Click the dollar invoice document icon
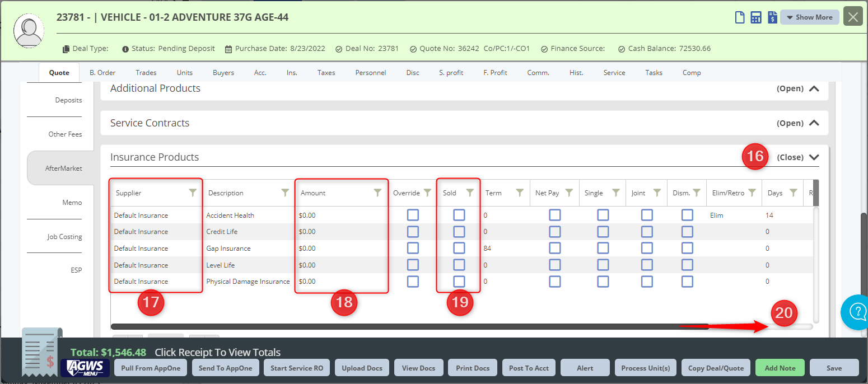 [x=772, y=17]
